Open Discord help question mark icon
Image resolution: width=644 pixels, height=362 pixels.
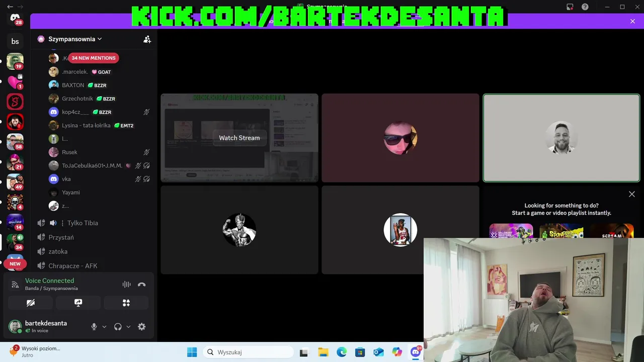[585, 7]
